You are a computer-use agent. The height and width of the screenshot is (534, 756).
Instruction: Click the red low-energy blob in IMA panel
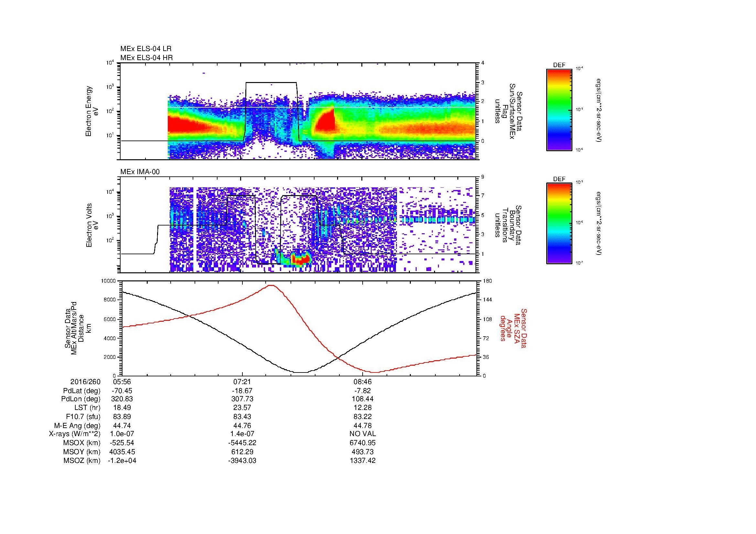301,259
